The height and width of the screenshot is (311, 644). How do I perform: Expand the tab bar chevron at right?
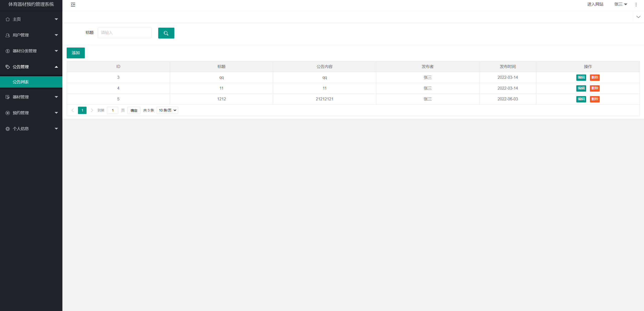tap(638, 17)
